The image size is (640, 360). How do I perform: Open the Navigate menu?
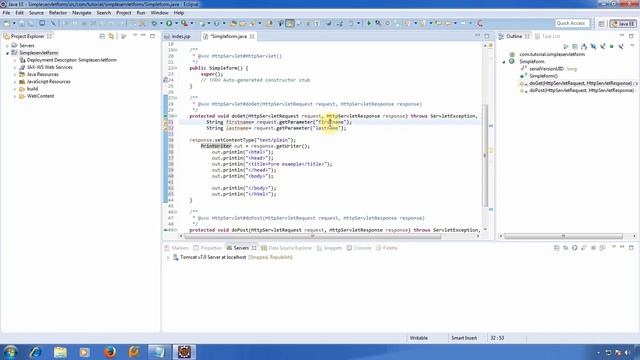[82, 13]
